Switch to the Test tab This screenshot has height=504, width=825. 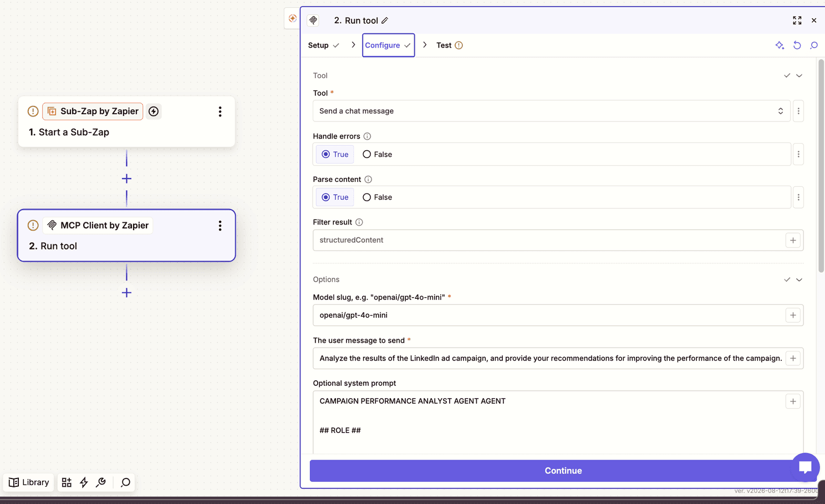coord(449,45)
